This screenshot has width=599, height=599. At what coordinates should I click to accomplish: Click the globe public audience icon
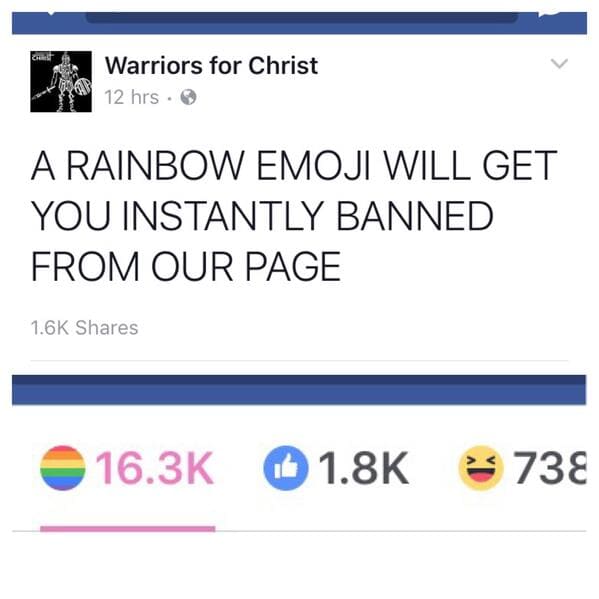(188, 97)
